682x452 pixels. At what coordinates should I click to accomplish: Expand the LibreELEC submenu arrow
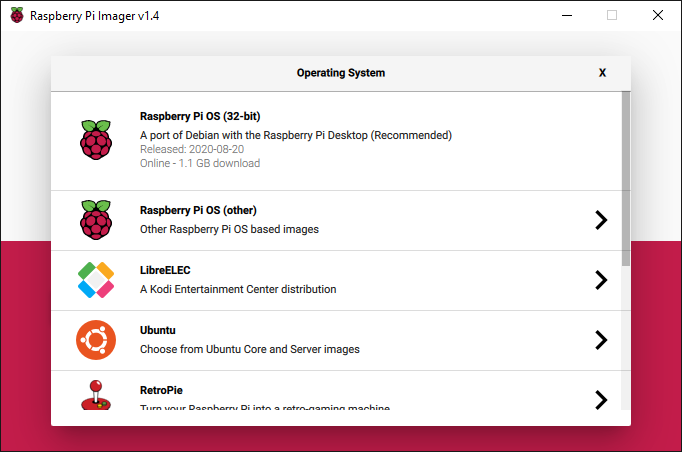(600, 280)
